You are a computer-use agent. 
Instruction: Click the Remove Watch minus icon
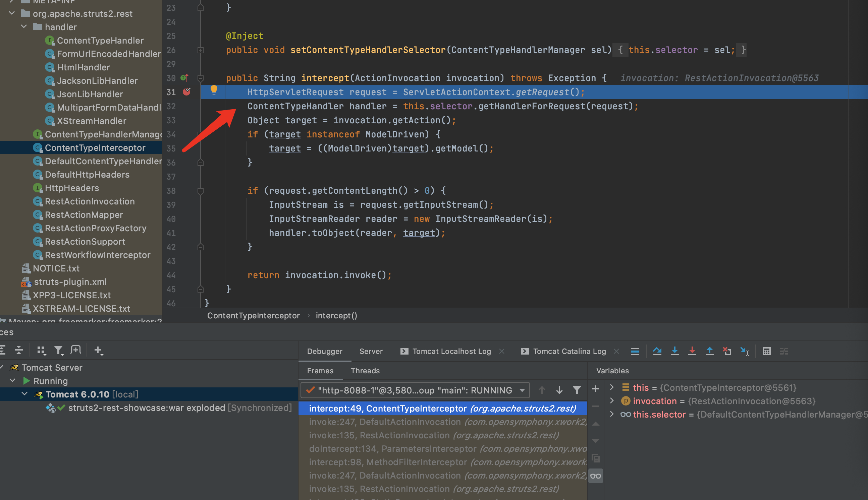click(x=596, y=406)
